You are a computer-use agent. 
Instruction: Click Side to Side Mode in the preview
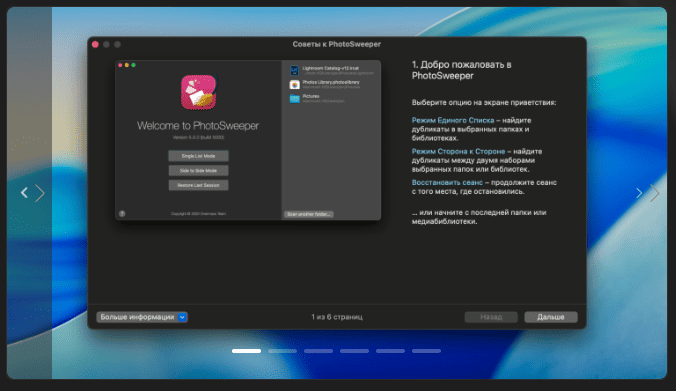coord(198,171)
